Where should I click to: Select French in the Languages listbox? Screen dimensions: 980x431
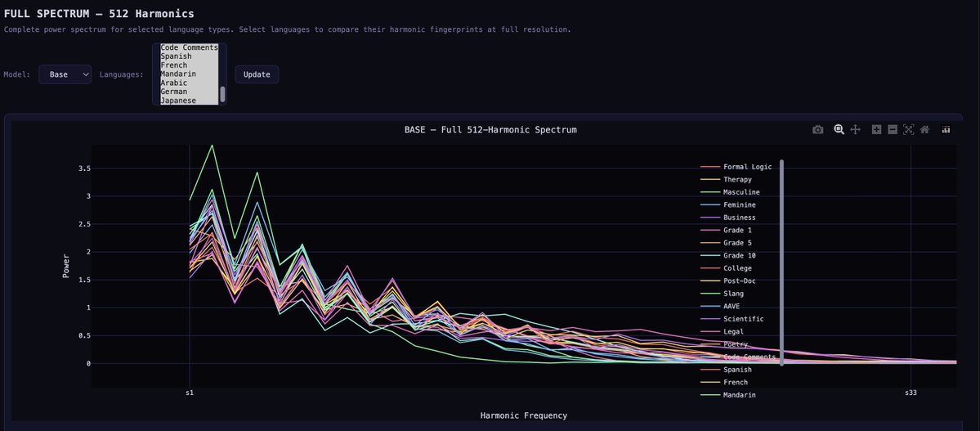pyautogui.click(x=189, y=65)
